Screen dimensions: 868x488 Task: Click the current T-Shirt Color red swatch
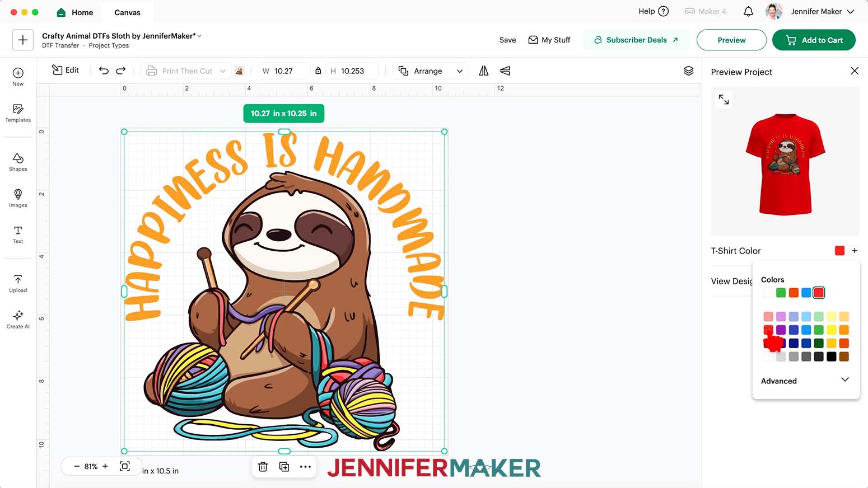(839, 251)
